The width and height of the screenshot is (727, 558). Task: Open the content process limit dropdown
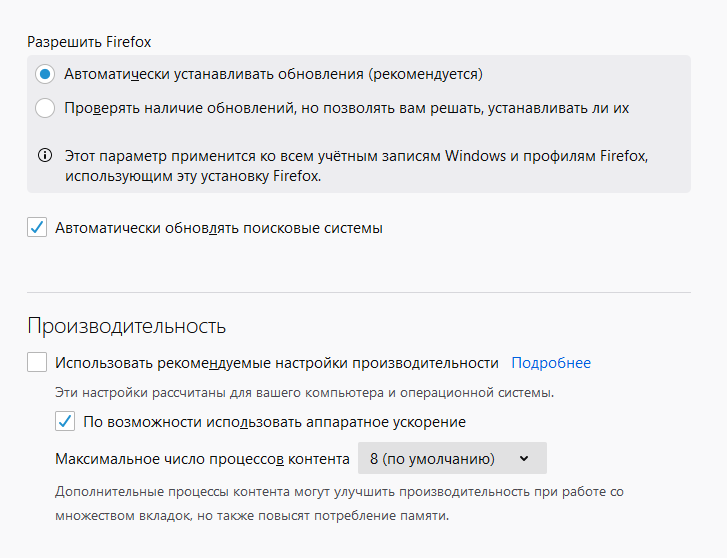click(x=452, y=458)
